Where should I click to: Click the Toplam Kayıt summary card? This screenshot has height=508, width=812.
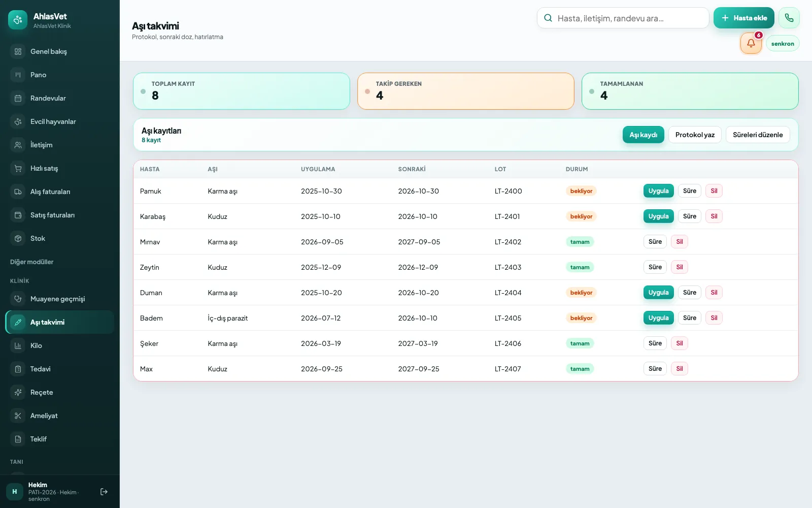pos(242,91)
